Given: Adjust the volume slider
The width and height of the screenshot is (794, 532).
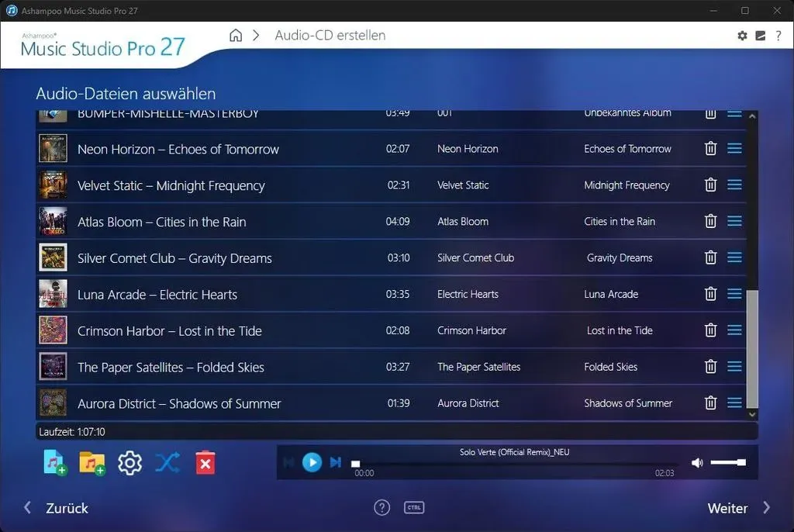Looking at the screenshot, I should point(728,462).
